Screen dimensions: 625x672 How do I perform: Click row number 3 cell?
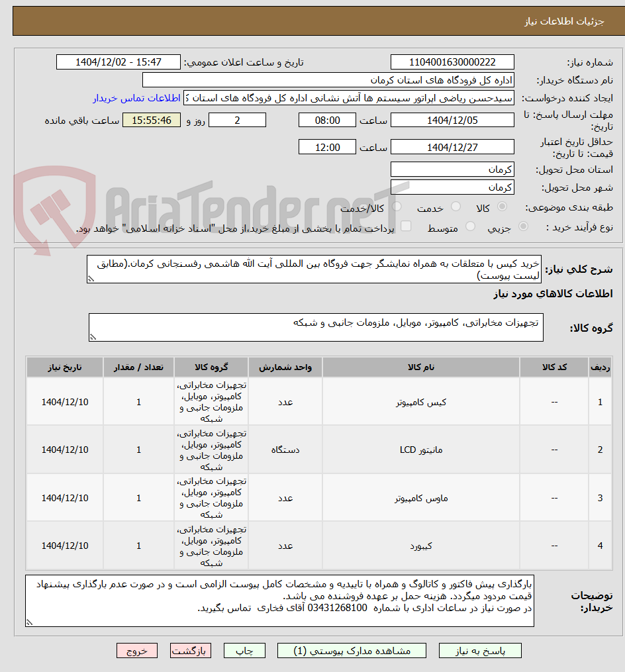[600, 498]
